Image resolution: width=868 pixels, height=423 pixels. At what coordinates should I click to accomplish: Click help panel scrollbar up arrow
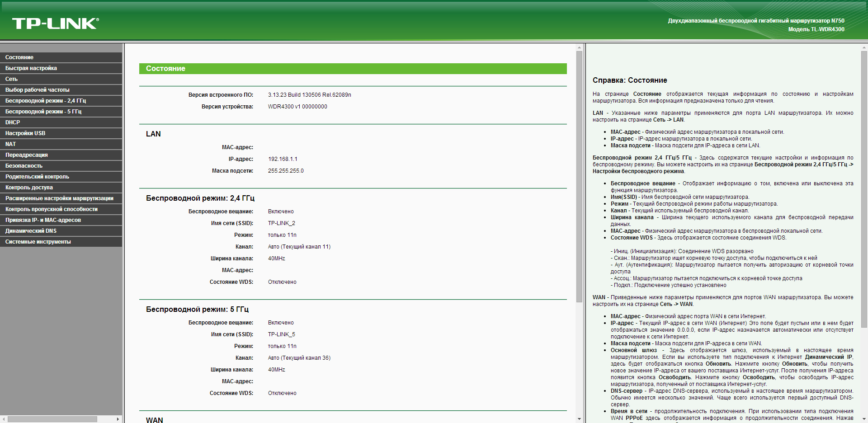point(864,47)
